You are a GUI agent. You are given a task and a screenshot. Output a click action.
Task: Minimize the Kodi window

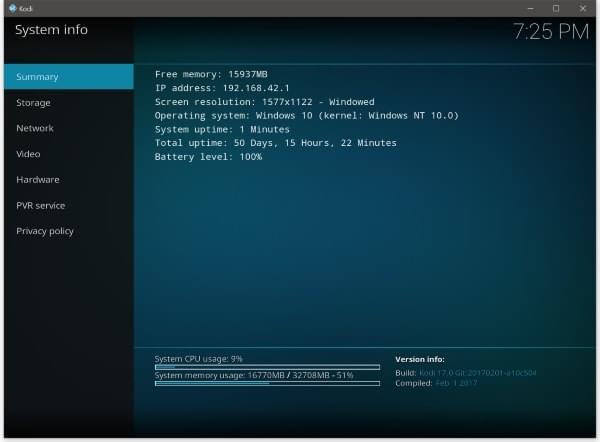tap(529, 8)
